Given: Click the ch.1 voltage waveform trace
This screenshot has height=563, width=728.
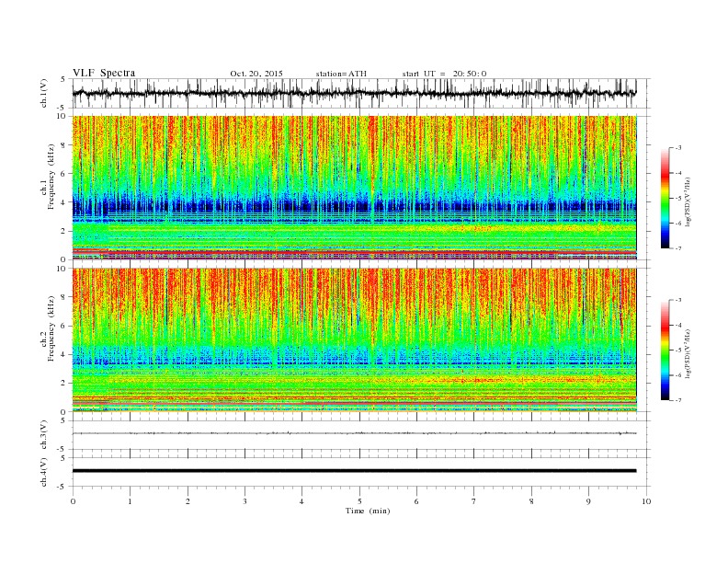Looking at the screenshot, I should [x=354, y=93].
